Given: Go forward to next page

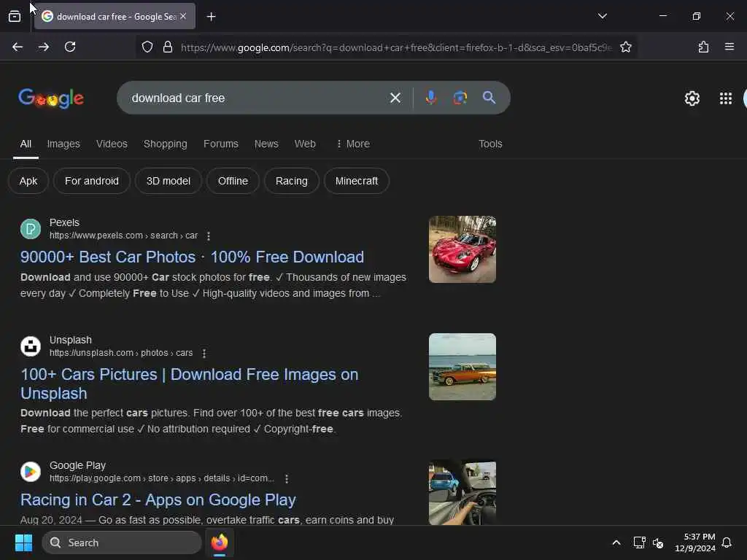Looking at the screenshot, I should (44, 47).
